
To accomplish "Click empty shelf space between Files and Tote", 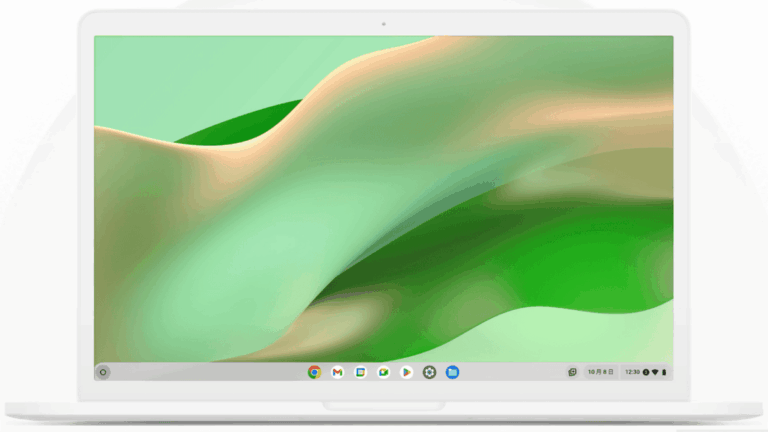I will click(x=510, y=372).
